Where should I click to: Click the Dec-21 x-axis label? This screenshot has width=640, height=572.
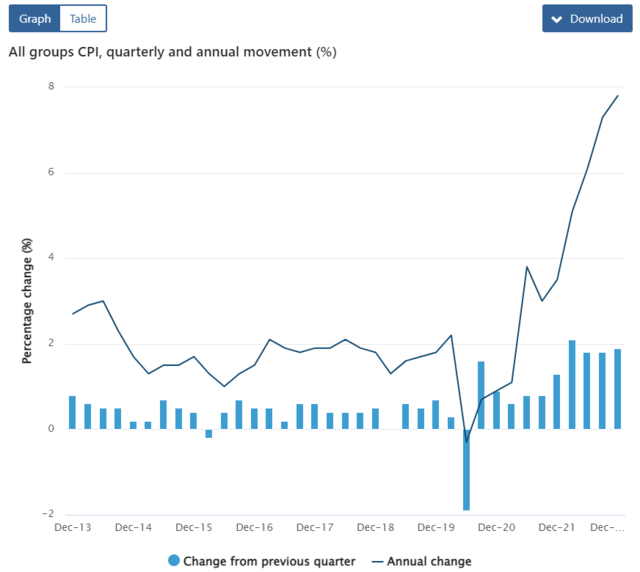(x=557, y=526)
